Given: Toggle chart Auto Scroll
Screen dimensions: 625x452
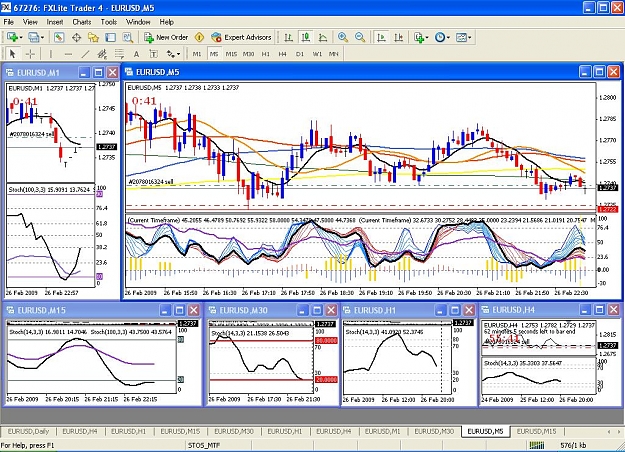Looking at the screenshot, I should coord(381,37).
